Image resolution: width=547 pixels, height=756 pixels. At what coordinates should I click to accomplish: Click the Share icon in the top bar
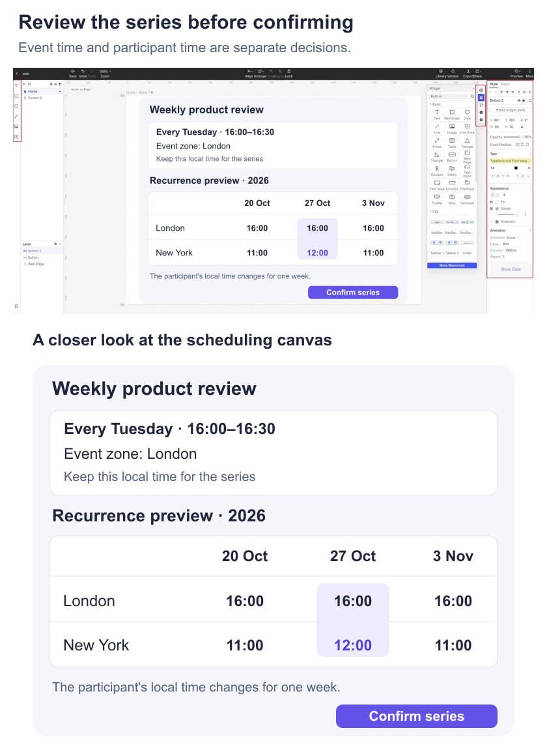[x=477, y=71]
